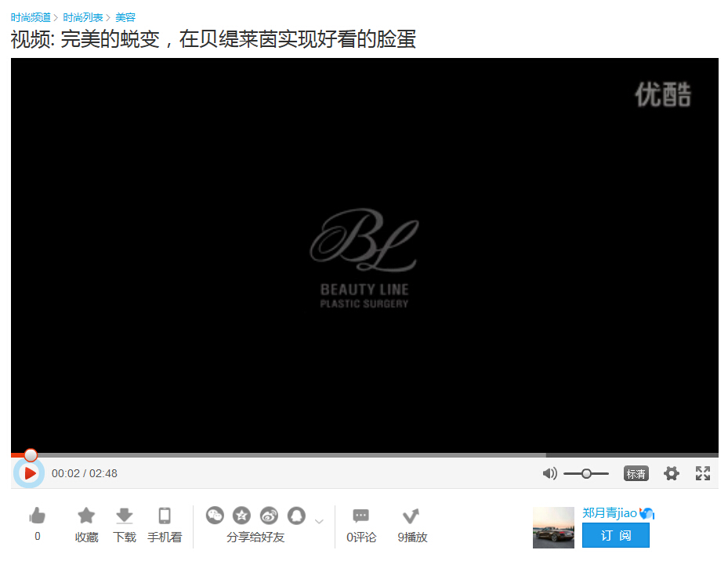The width and height of the screenshot is (728, 561).
Task: Share to QQ penguin icon
Action: [296, 516]
